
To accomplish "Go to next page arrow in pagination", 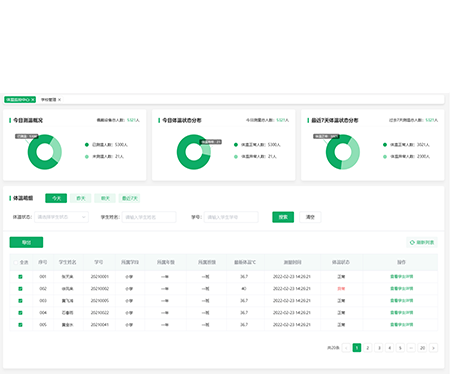I will [x=433, y=348].
